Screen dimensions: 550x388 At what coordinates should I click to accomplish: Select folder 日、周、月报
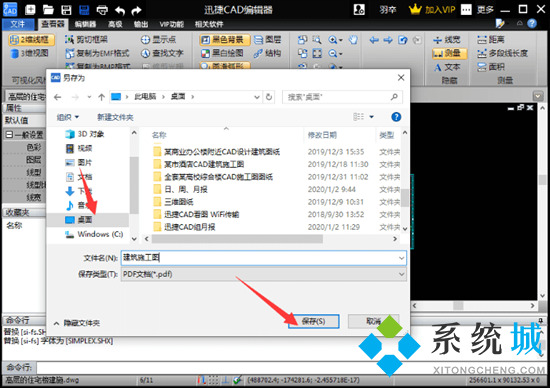[x=180, y=189]
